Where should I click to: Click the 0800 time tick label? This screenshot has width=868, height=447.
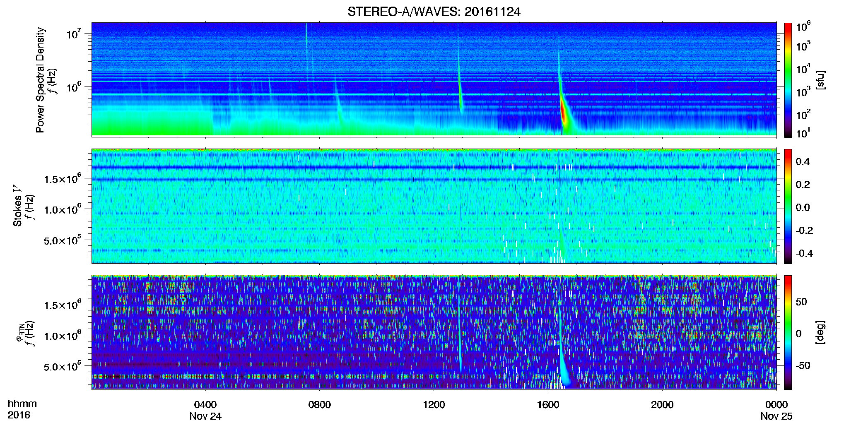[320, 405]
